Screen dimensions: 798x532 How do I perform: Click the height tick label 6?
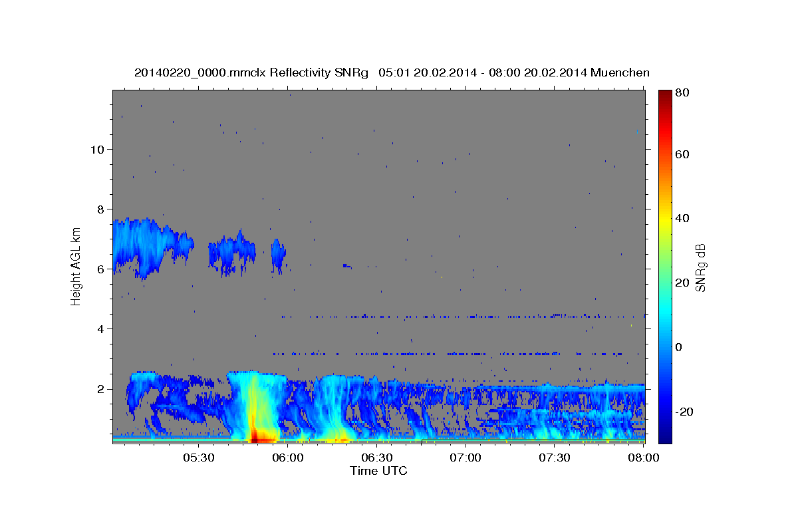tap(100, 269)
